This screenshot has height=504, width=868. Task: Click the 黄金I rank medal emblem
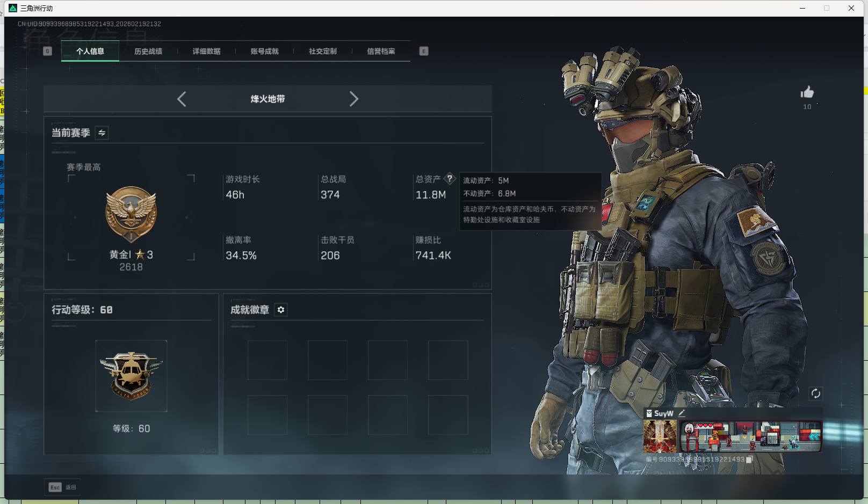131,215
